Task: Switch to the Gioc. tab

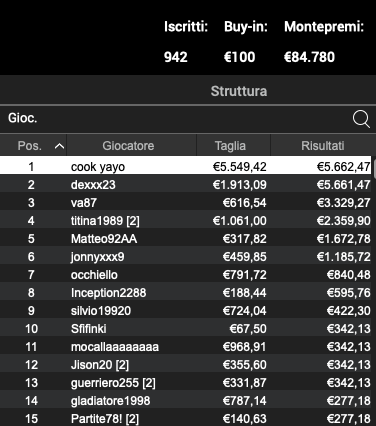Action: click(x=23, y=118)
